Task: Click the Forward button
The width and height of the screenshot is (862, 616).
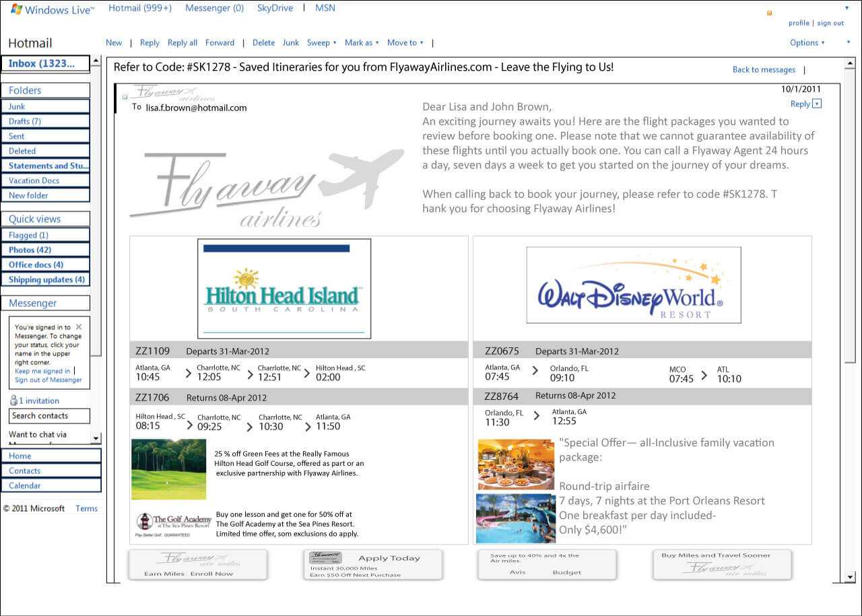Action: click(220, 42)
